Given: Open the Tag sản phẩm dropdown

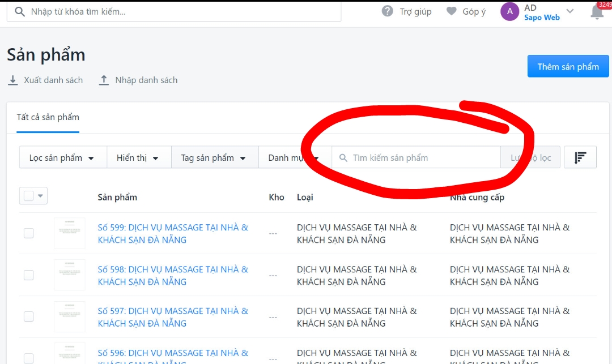Looking at the screenshot, I should [214, 157].
